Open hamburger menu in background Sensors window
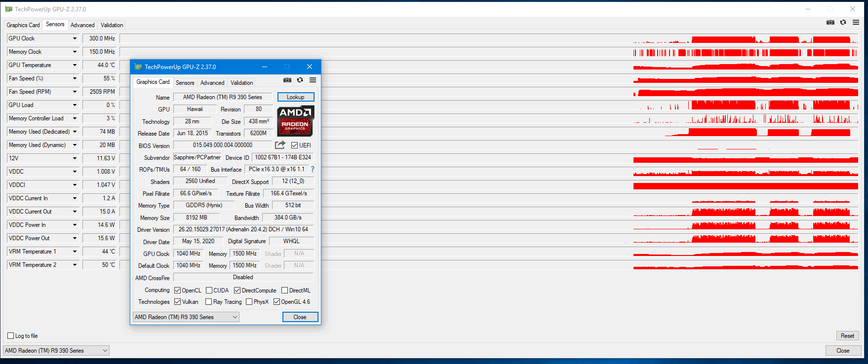Viewport: 868px width, 364px height. pos(856,22)
